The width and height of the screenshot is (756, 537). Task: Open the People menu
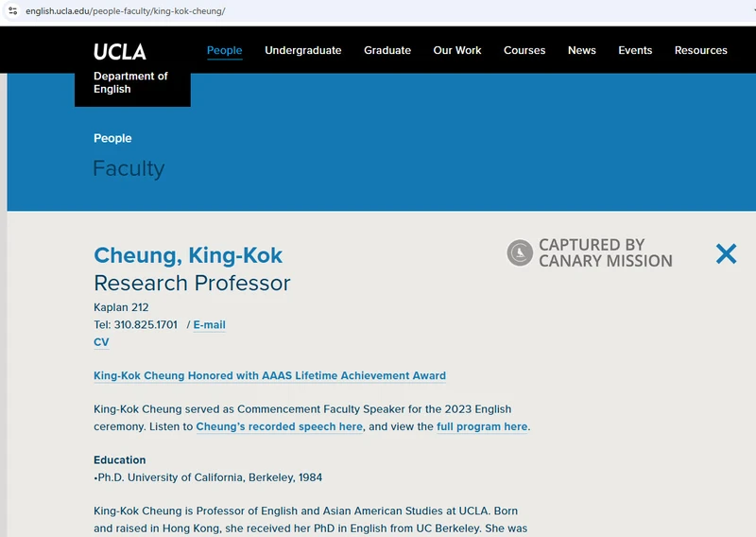[224, 50]
